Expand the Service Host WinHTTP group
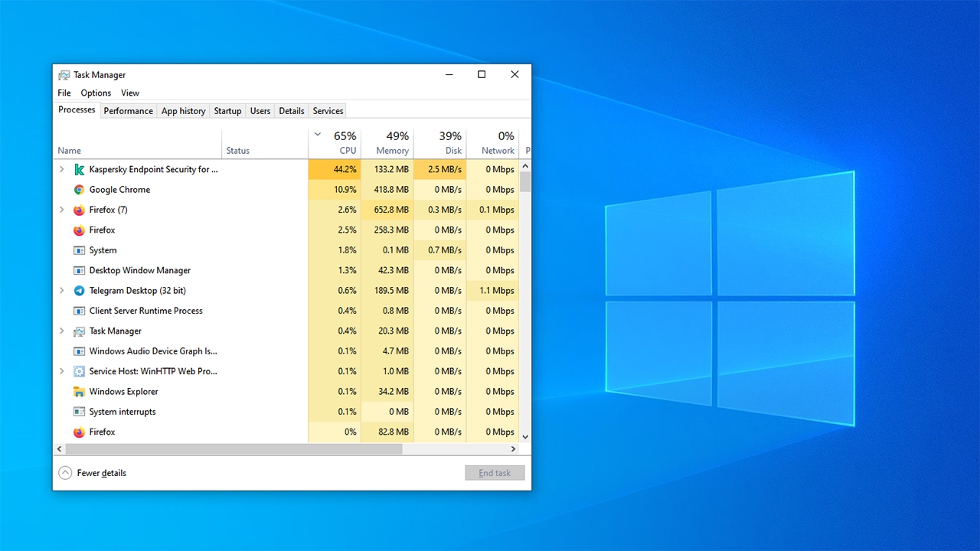980x551 pixels. click(62, 371)
